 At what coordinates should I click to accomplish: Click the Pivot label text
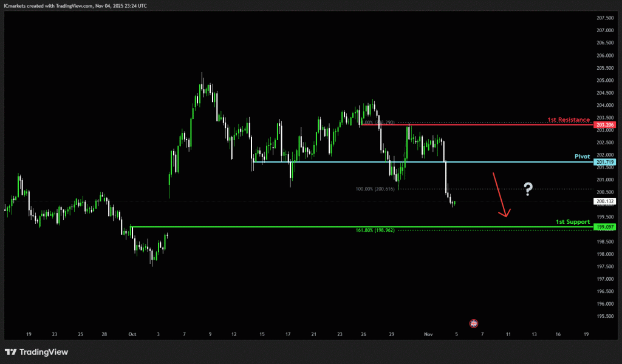582,157
